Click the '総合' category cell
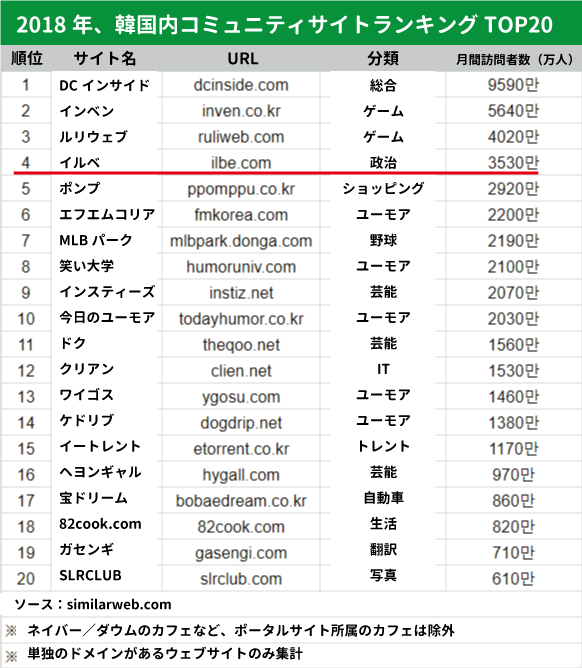Image resolution: width=582 pixels, height=668 pixels. (383, 85)
